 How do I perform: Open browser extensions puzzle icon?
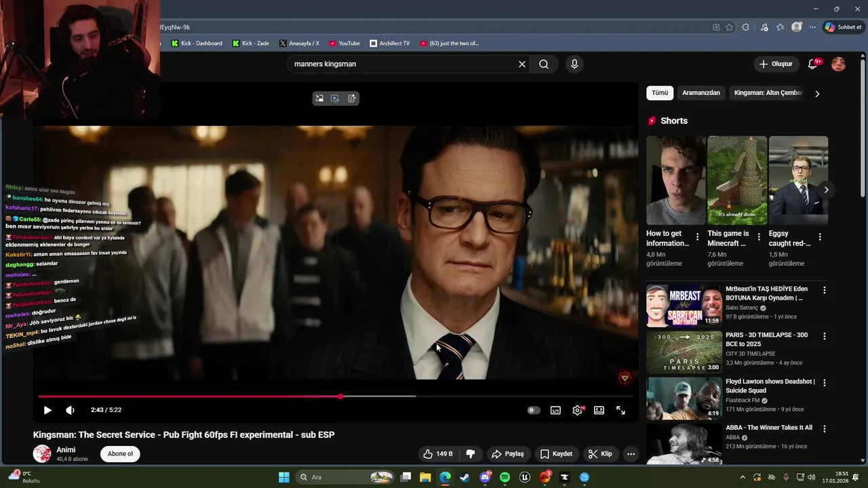(746, 27)
